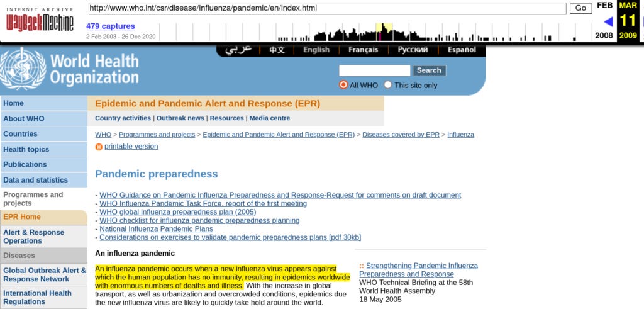Open WHO Guidance on Pandemic Influenza Preparedness link
644x309 pixels.
click(x=280, y=195)
